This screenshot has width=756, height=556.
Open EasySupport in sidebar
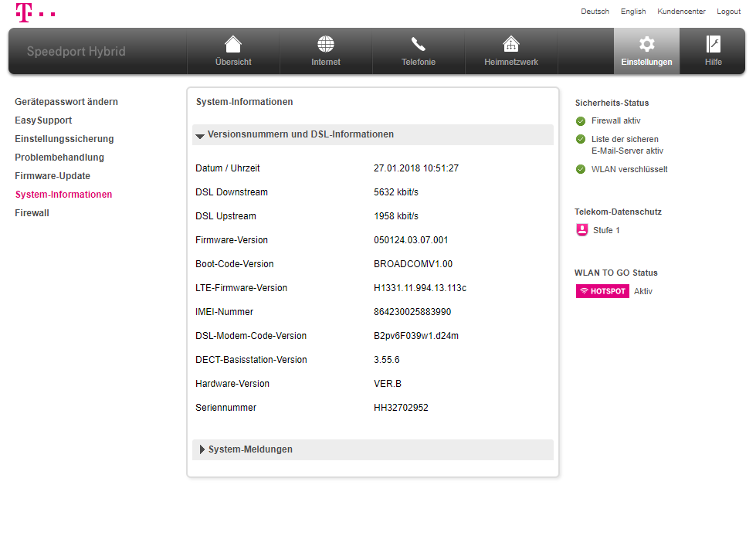43,120
